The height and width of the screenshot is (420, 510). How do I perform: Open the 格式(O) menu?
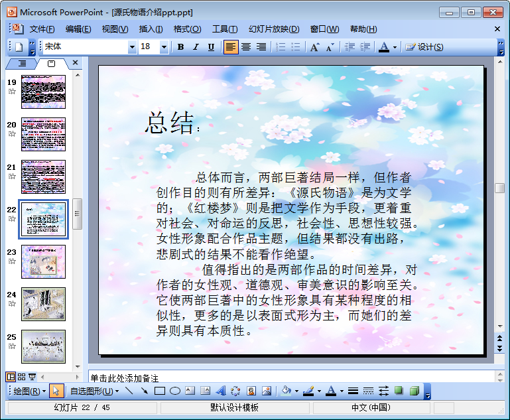pyautogui.click(x=187, y=29)
